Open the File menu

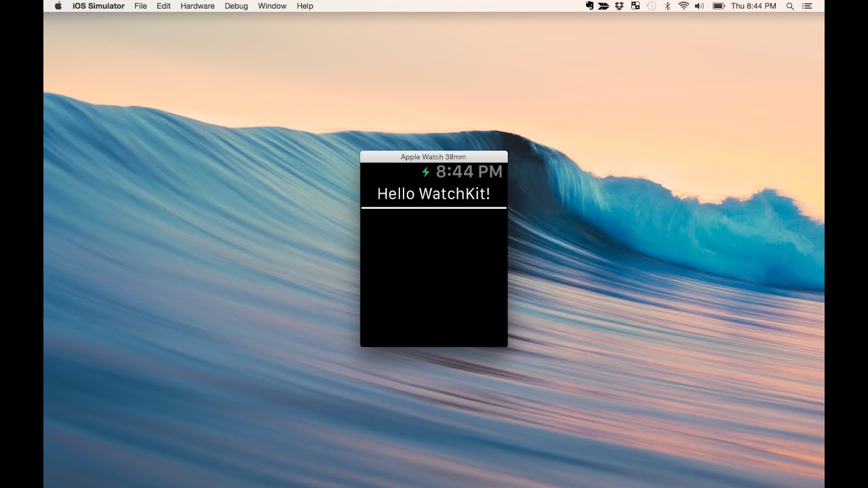tap(140, 6)
